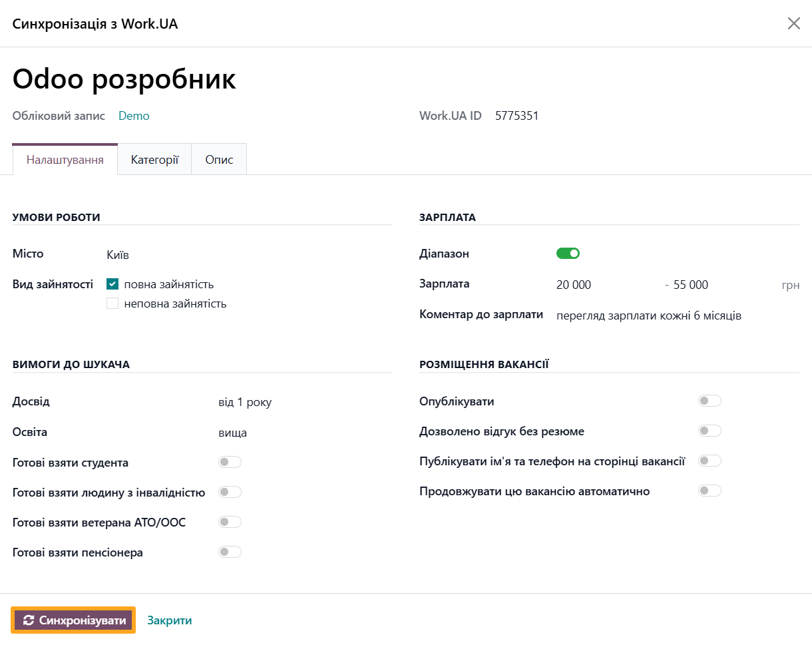
Task: Switch to the Категорії tab
Action: click(x=155, y=160)
